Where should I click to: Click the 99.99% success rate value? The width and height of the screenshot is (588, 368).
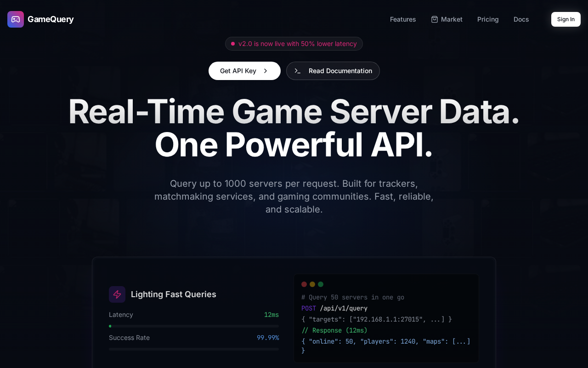(x=268, y=338)
